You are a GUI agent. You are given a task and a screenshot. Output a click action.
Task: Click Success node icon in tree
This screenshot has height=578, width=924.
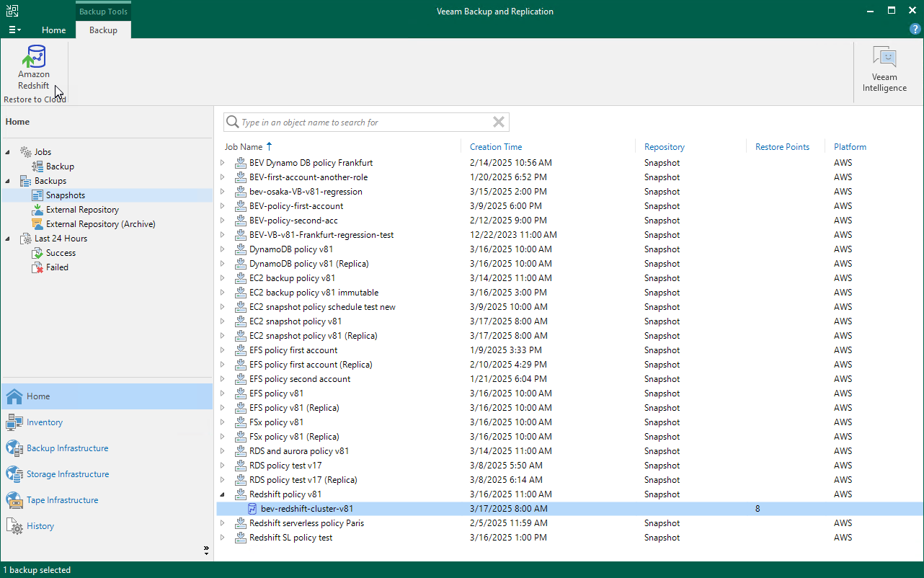pos(37,253)
